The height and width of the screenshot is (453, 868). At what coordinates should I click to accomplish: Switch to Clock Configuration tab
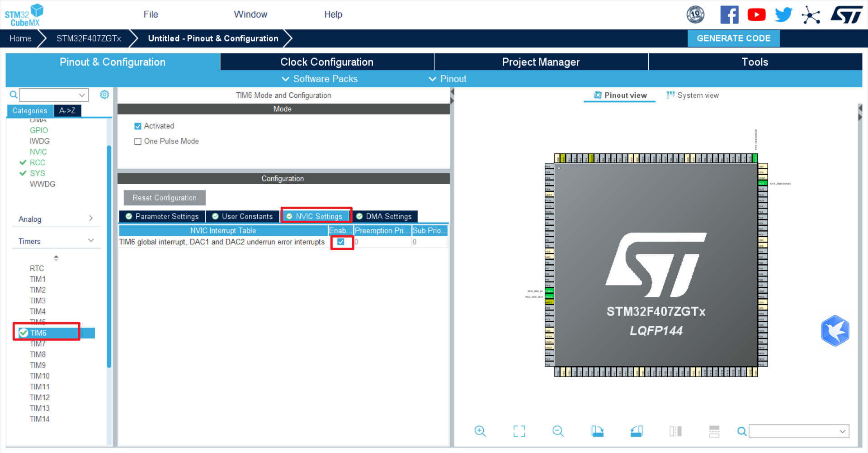click(327, 62)
